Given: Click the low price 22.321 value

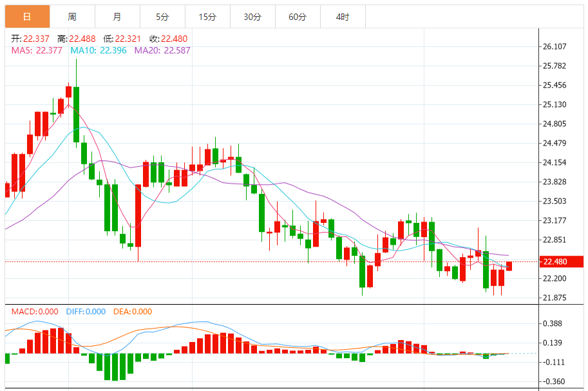Looking at the screenshot, I should tap(128, 39).
